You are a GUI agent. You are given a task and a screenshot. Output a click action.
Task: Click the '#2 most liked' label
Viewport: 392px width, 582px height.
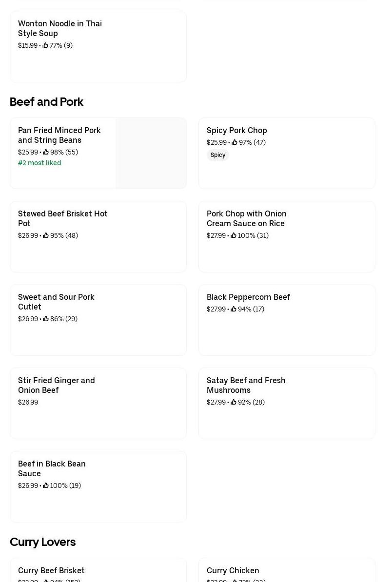(x=39, y=163)
